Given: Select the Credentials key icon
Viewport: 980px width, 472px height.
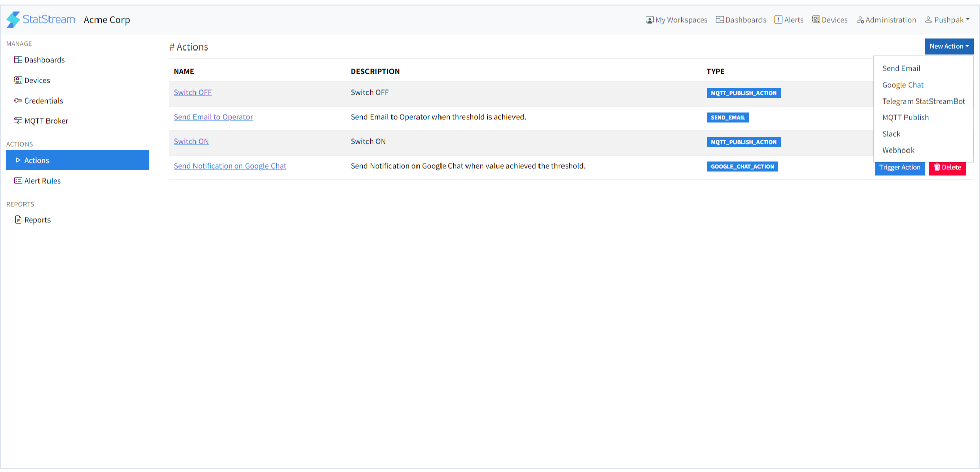Looking at the screenshot, I should [18, 101].
